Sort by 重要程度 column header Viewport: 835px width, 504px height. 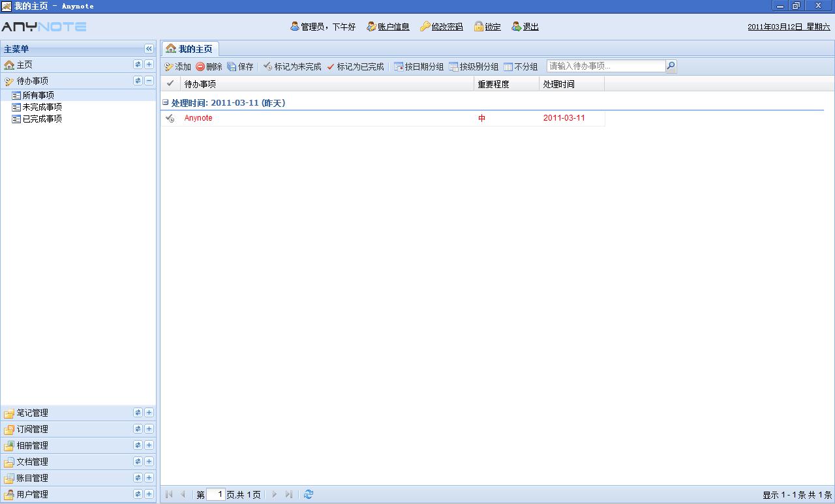point(507,83)
